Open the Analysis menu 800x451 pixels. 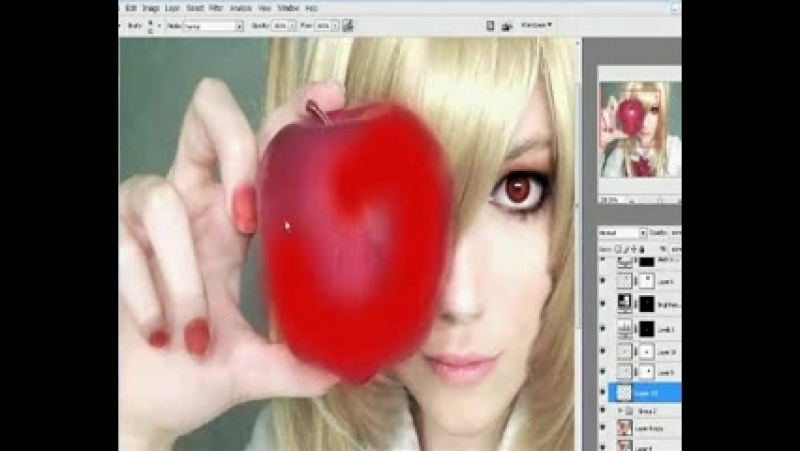pyautogui.click(x=241, y=8)
